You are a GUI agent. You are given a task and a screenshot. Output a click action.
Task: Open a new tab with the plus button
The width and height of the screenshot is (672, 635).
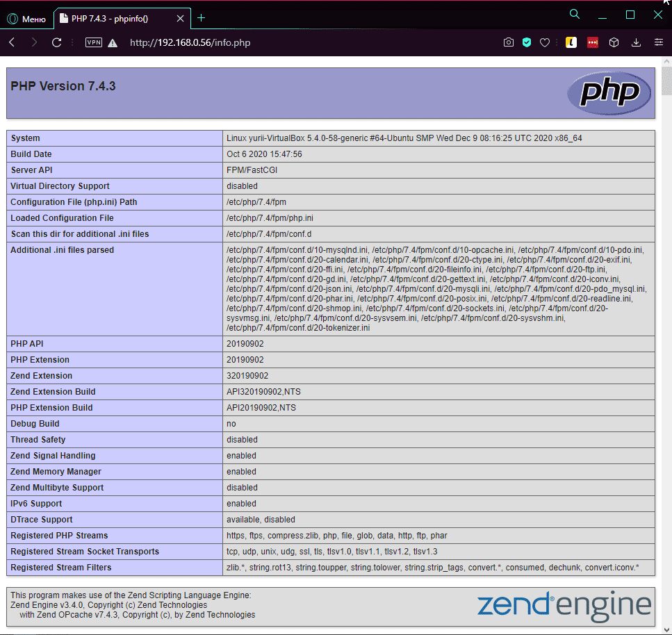coord(200,19)
